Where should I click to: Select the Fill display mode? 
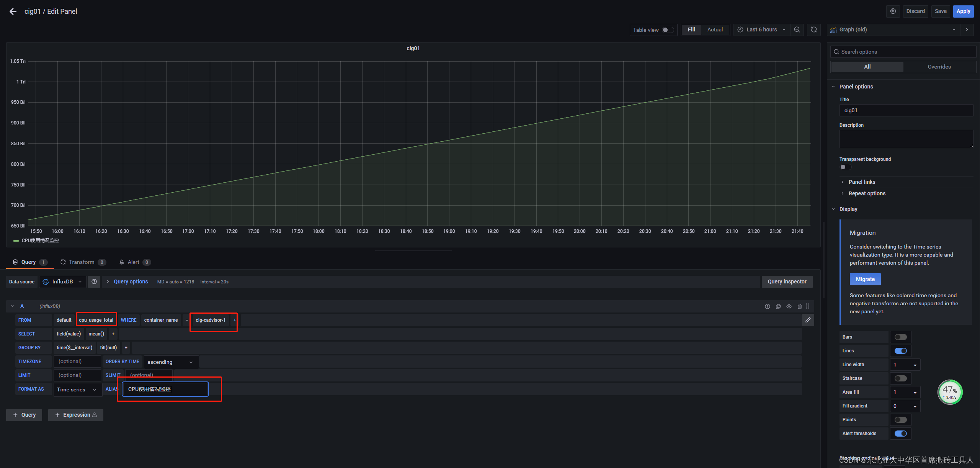pos(691,30)
